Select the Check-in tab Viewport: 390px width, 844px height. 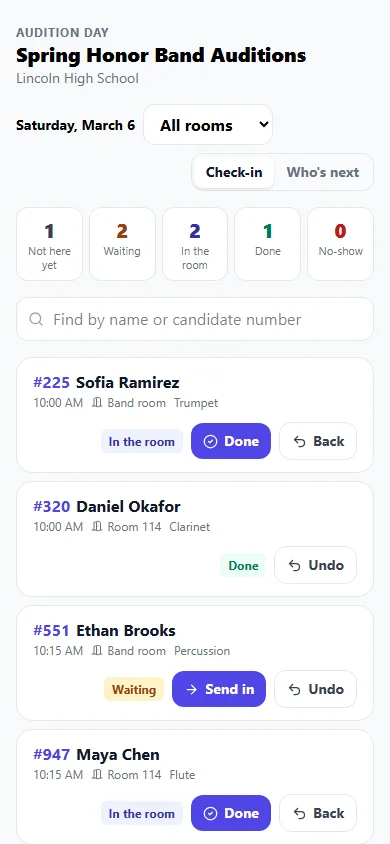pos(234,172)
